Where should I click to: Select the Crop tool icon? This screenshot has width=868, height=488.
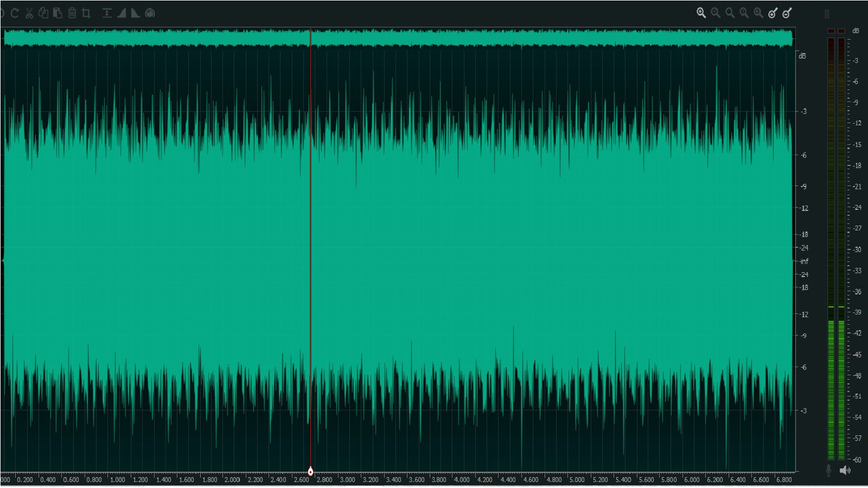(x=86, y=13)
